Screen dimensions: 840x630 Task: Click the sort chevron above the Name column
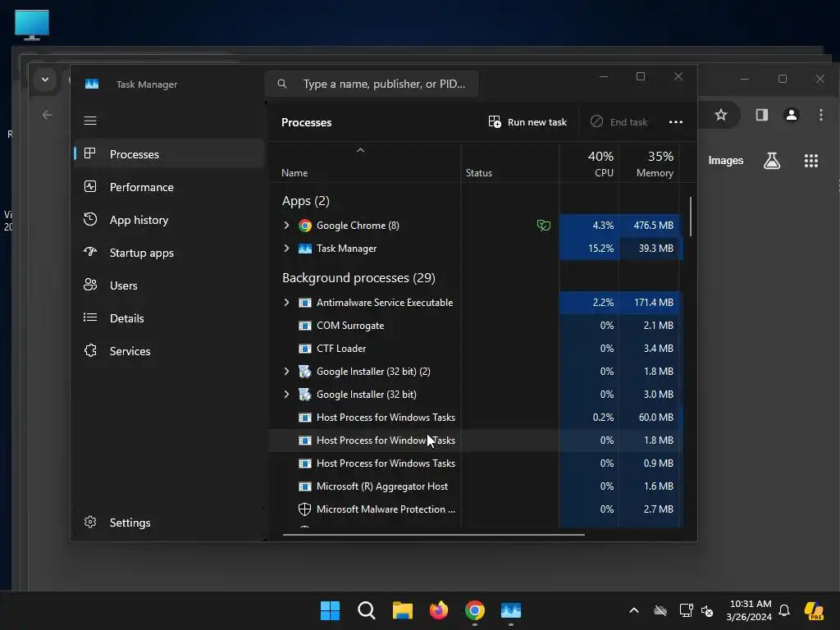click(x=361, y=151)
